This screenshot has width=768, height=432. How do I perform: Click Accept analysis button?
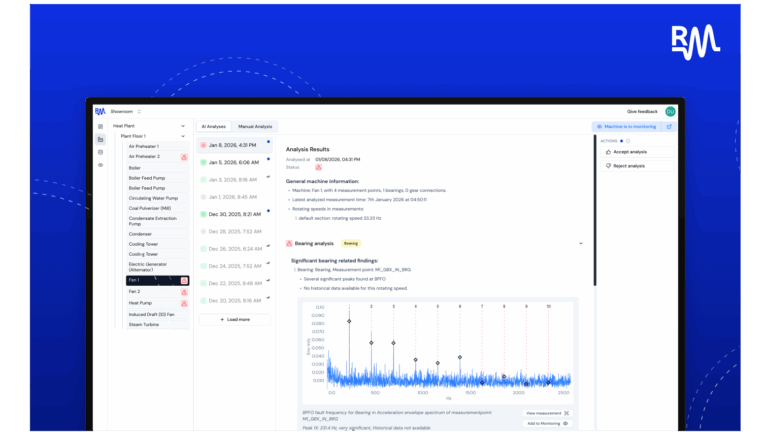pos(637,152)
